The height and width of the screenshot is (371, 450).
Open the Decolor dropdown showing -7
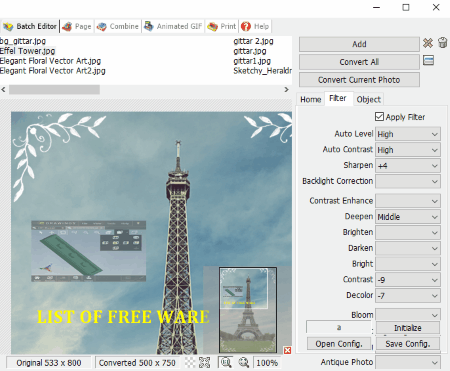[x=408, y=295]
